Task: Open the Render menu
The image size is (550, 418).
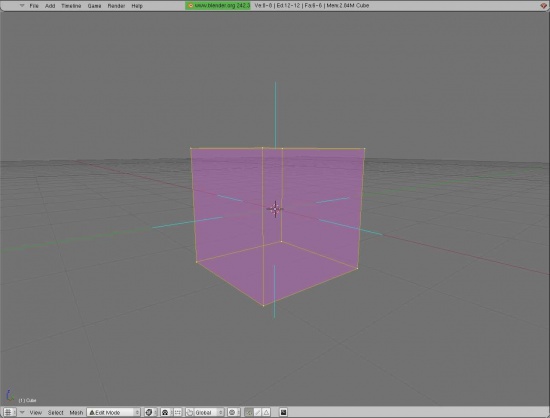Action: click(116, 6)
